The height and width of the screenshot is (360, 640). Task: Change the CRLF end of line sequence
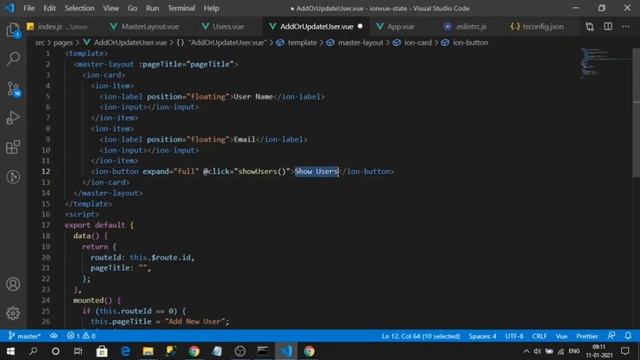tap(539, 336)
